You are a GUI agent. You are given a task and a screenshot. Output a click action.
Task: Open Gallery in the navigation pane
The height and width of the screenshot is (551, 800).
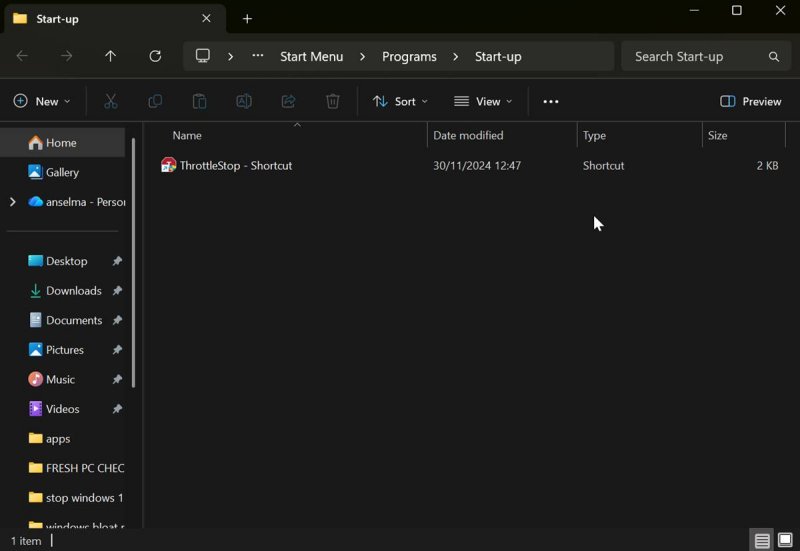(x=62, y=172)
